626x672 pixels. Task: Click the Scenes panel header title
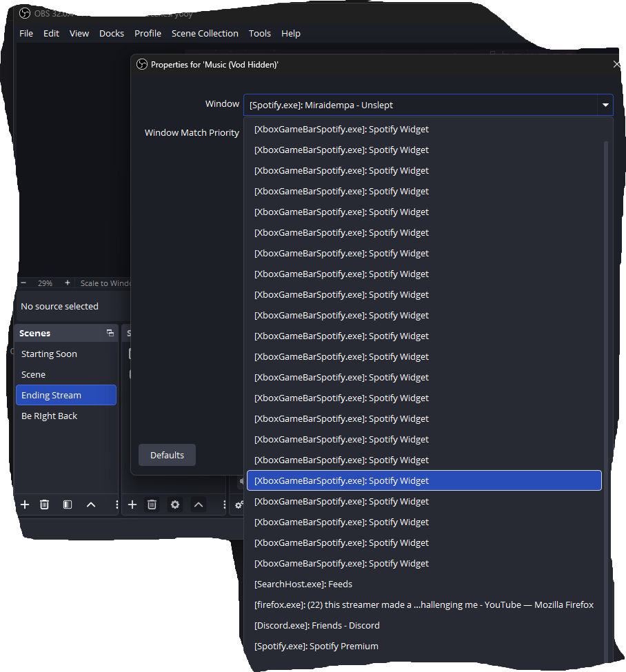tap(34, 333)
